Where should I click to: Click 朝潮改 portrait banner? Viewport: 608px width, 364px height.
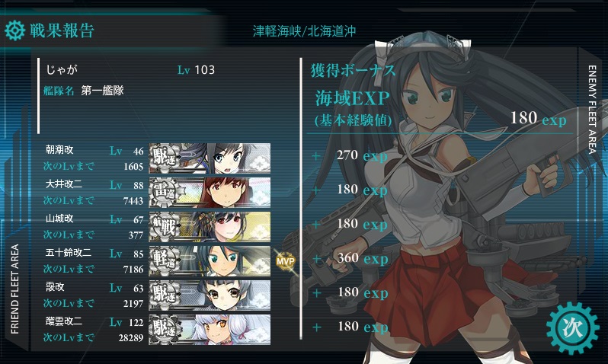click(x=210, y=158)
